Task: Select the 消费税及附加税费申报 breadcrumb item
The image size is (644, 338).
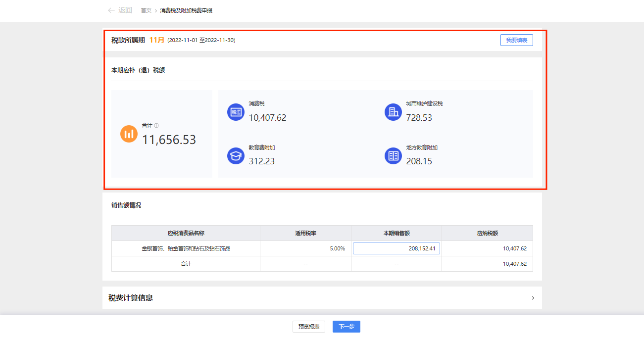Action: [186, 10]
